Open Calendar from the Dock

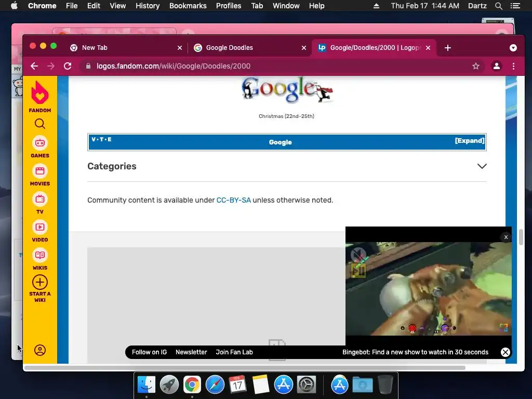pyautogui.click(x=237, y=385)
